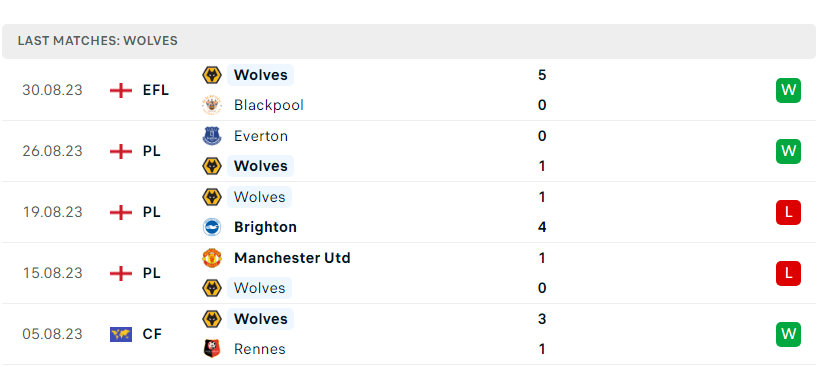The image size is (823, 367).
Task: Select the match dated 26.08.23
Action: [409, 151]
